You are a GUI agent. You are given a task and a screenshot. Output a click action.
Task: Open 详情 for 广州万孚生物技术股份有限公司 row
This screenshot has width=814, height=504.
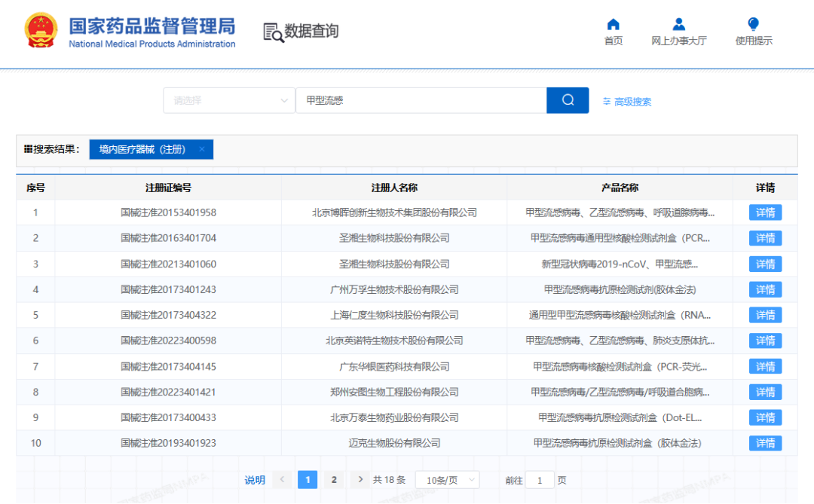[765, 289]
